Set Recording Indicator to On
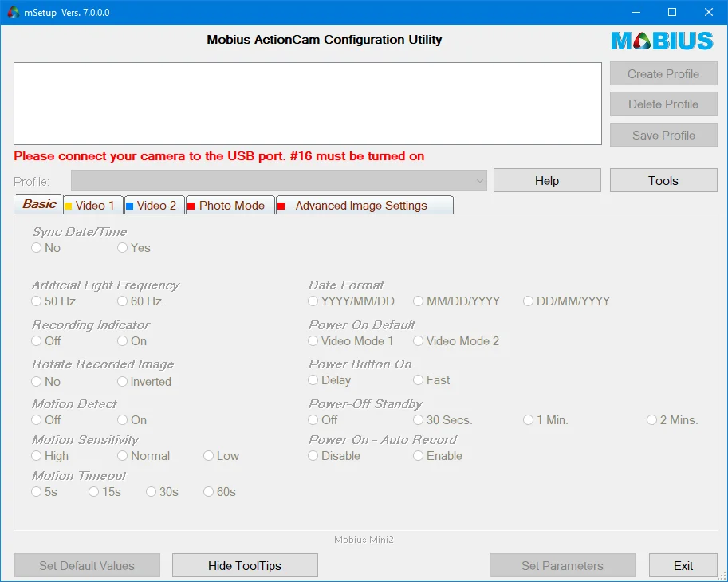 click(132, 341)
